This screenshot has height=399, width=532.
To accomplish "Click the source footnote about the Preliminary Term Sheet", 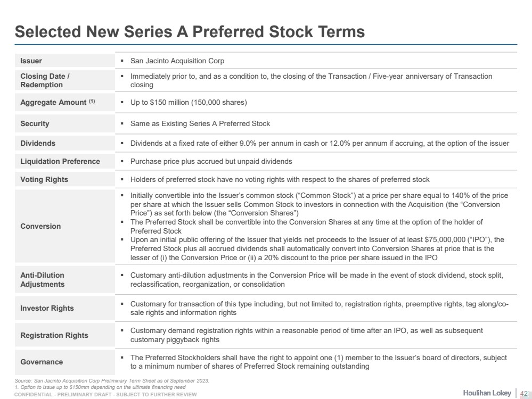I will pyautogui.click(x=112, y=380).
